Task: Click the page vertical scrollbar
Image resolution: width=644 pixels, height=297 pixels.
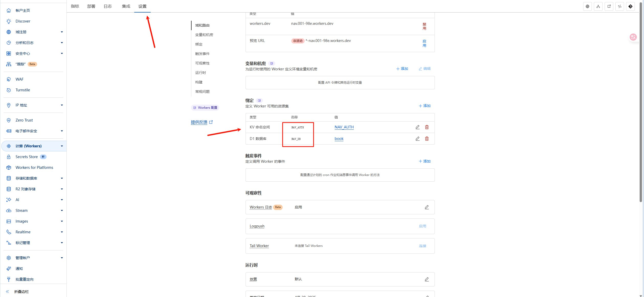Action: coord(641,102)
